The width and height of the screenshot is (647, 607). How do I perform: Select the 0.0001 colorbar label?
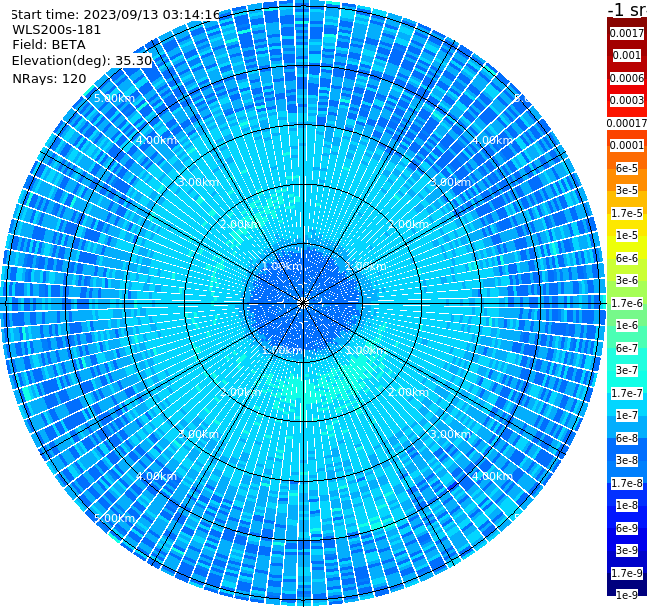627,145
